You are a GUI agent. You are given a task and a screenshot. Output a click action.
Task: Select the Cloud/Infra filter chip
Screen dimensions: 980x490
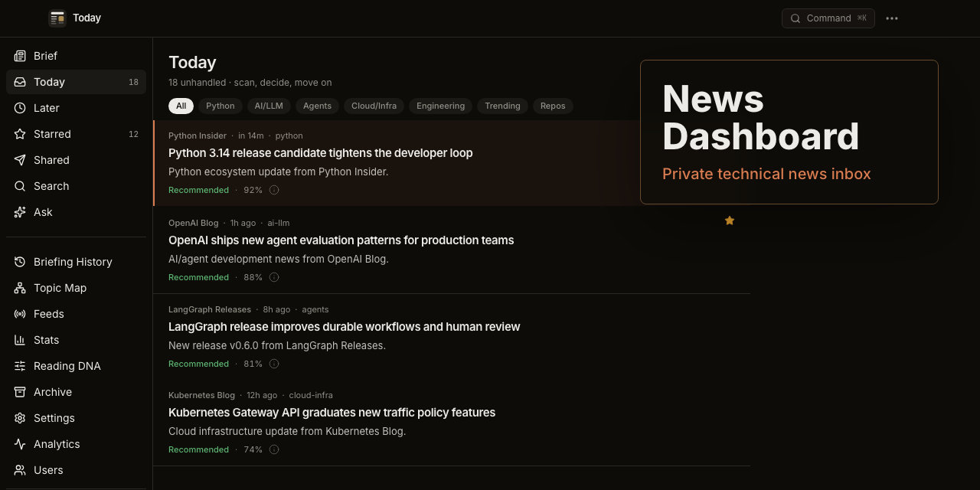[374, 106]
